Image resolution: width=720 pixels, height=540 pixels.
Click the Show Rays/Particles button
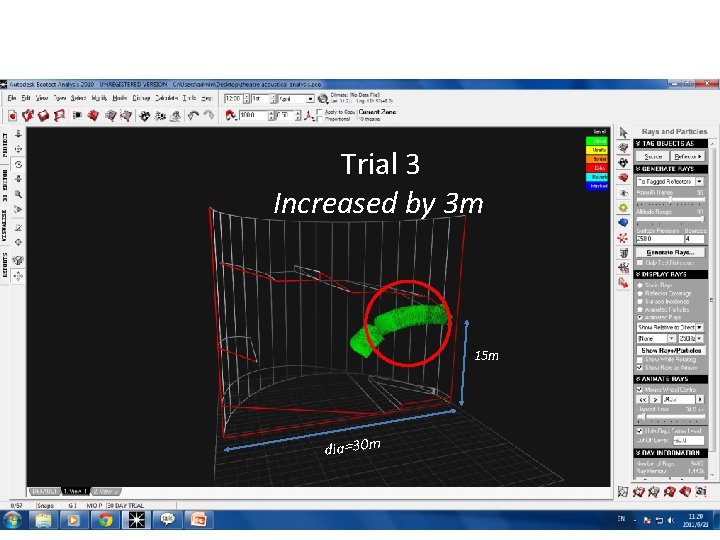(671, 350)
